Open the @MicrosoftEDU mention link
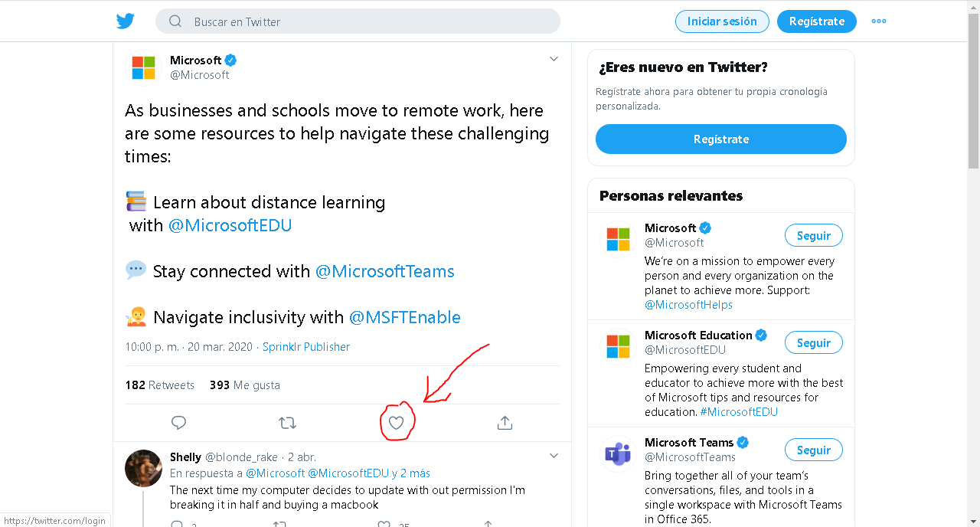 tap(230, 225)
